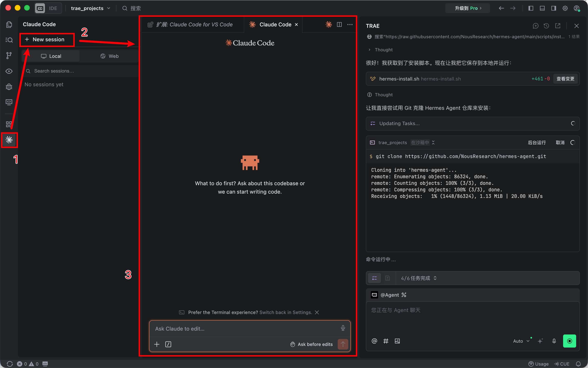Start a New session
Image resolution: width=588 pixels, height=368 pixels.
click(x=47, y=39)
